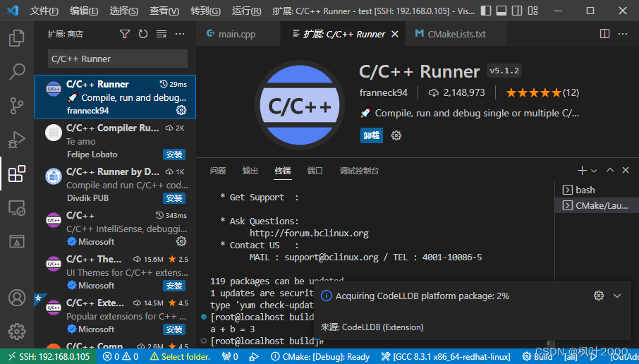
Task: Collapse the CodeLLDB notification chevron
Action: pyautogui.click(x=617, y=296)
